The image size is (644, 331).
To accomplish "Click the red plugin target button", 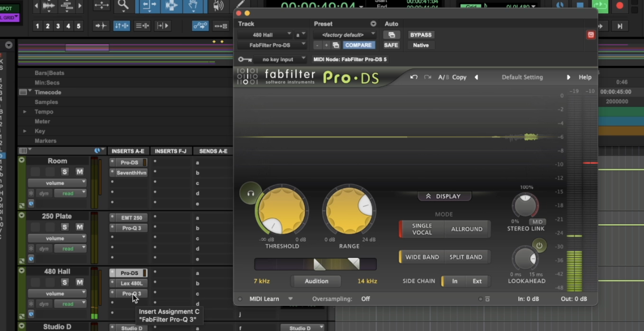I will [591, 35].
